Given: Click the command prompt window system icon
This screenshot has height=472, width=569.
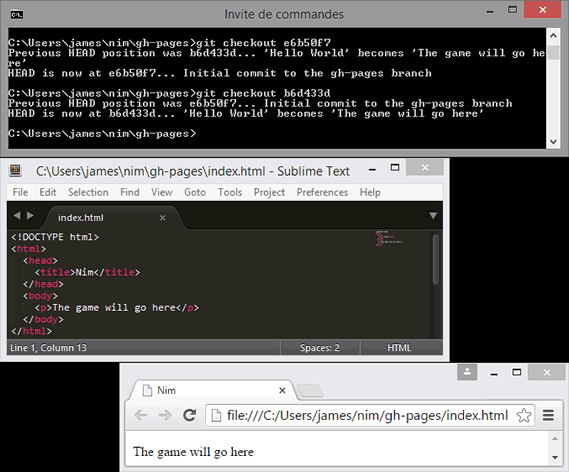Looking at the screenshot, I should (x=17, y=15).
